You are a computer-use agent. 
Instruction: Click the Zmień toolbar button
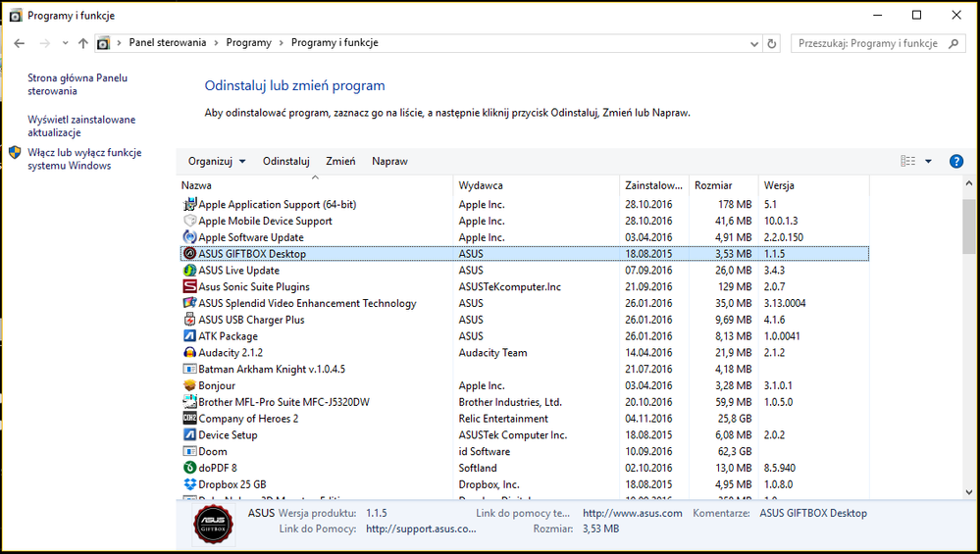pyautogui.click(x=340, y=161)
